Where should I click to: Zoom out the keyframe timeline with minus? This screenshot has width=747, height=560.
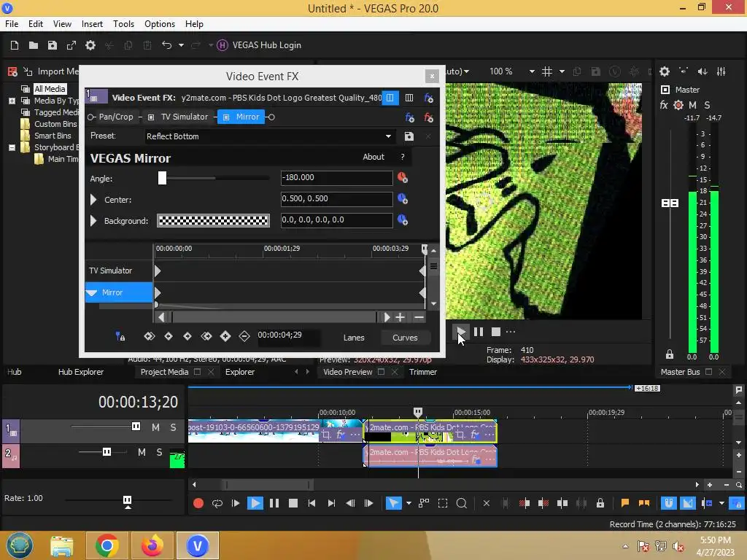coord(419,317)
